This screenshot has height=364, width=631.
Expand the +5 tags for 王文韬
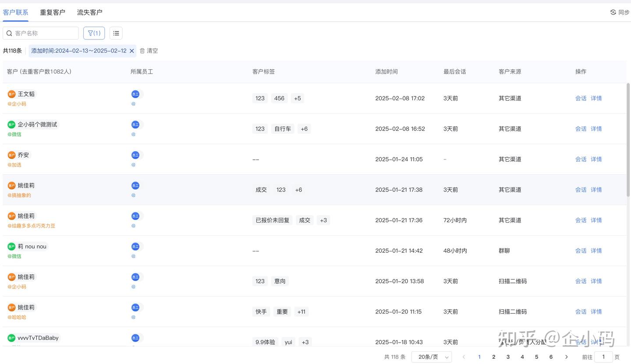pyautogui.click(x=298, y=99)
